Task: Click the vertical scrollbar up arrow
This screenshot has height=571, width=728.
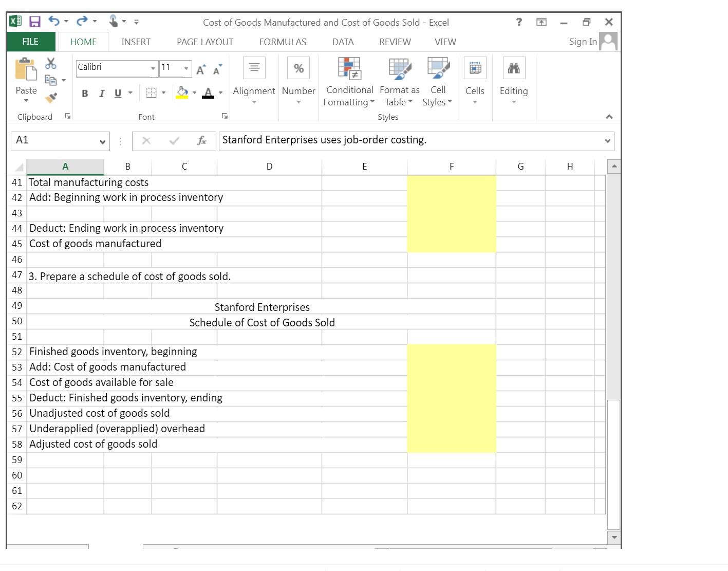Action: pyautogui.click(x=614, y=167)
